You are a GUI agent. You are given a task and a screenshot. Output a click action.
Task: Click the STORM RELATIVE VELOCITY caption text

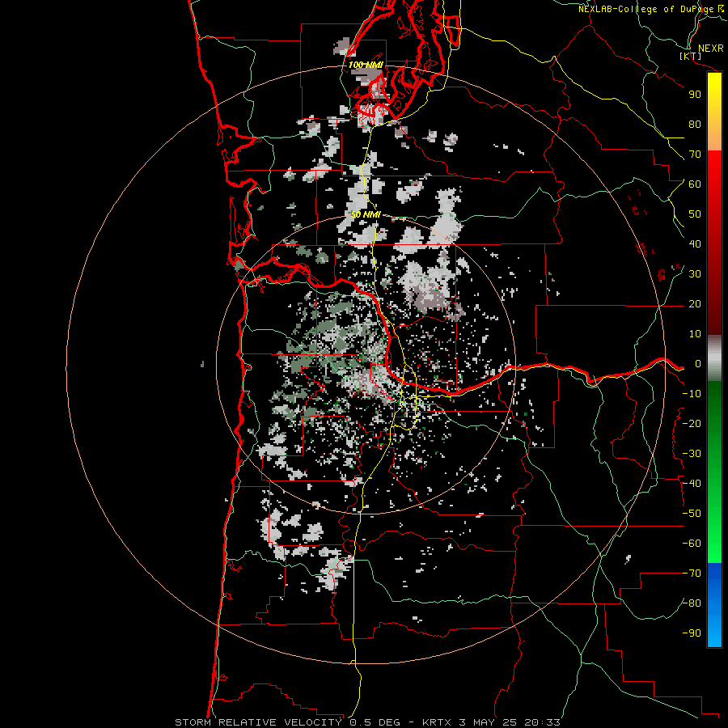click(258, 722)
